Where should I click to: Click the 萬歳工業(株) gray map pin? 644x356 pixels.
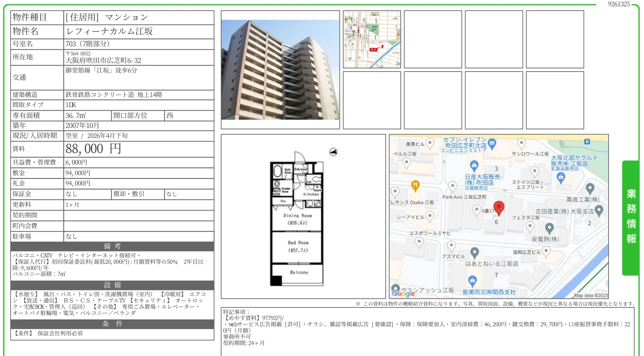(x=590, y=188)
